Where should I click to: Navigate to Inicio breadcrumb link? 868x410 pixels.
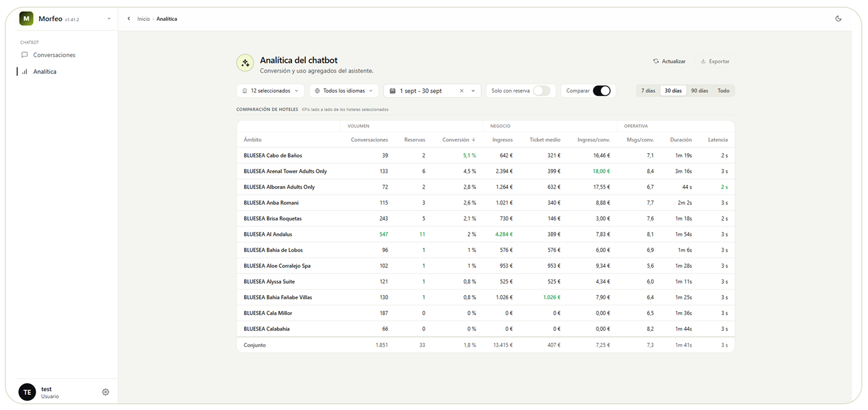tap(143, 19)
